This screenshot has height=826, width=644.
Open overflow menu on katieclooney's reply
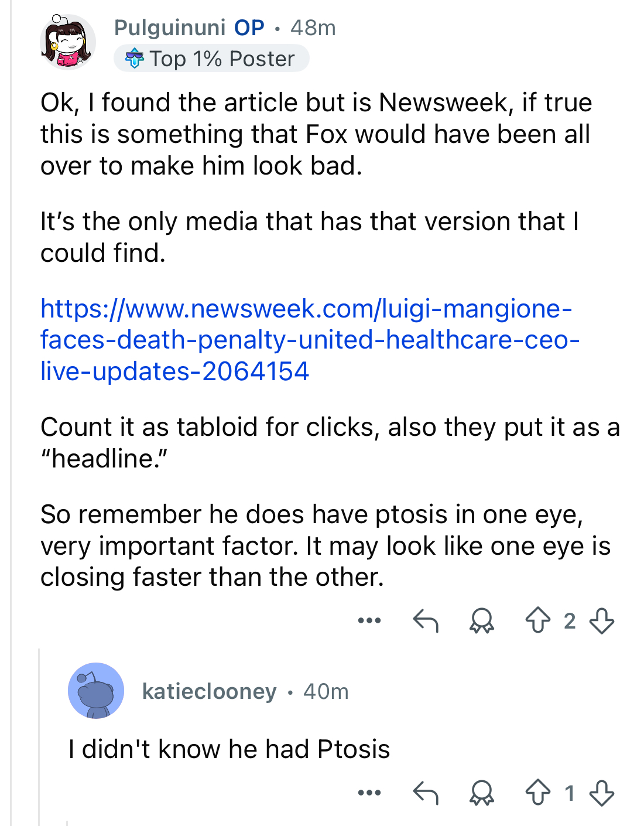[x=369, y=793]
